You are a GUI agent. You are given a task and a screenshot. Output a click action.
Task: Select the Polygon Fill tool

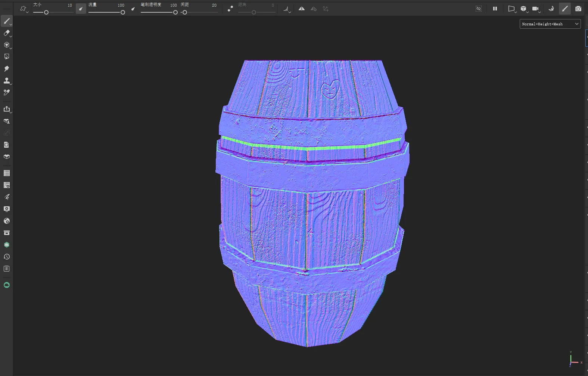[x=6, y=57]
